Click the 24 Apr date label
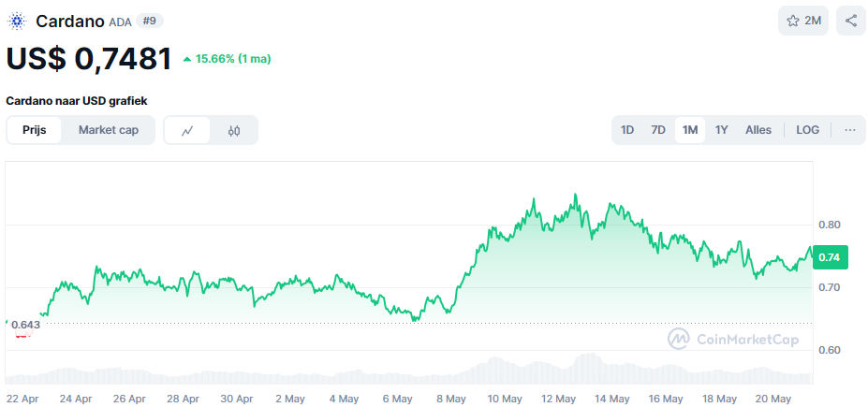 point(75,399)
